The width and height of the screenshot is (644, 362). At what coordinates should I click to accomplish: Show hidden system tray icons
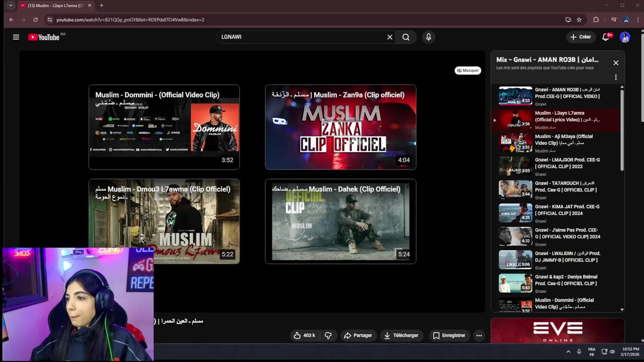569,352
